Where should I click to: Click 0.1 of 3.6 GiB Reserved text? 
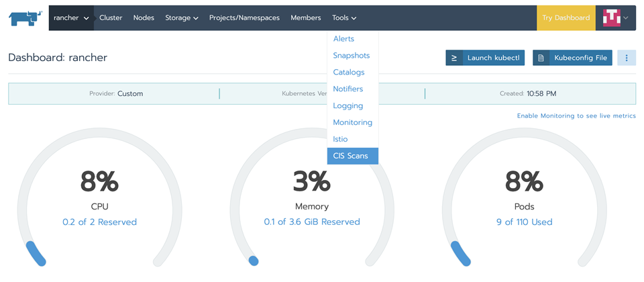click(312, 222)
